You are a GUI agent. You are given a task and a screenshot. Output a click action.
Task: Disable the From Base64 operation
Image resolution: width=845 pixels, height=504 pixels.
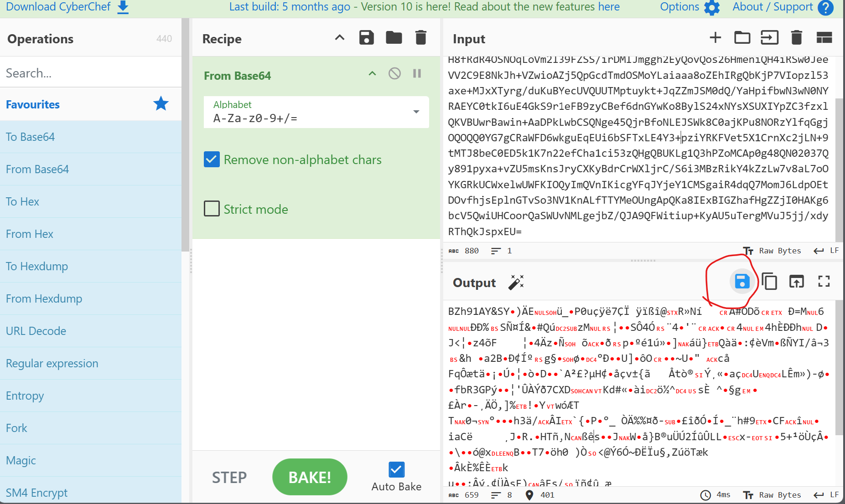(394, 74)
